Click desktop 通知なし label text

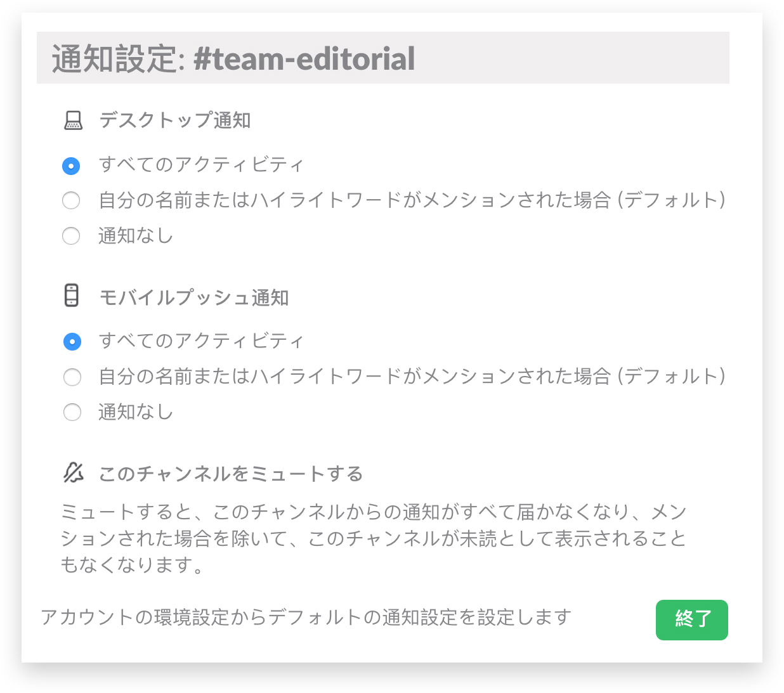coord(136,235)
